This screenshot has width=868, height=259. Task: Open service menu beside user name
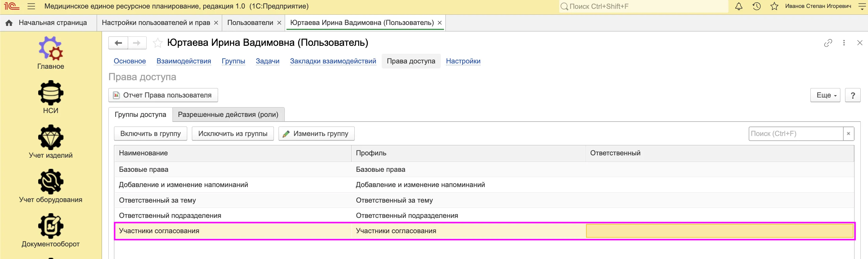(x=862, y=6)
